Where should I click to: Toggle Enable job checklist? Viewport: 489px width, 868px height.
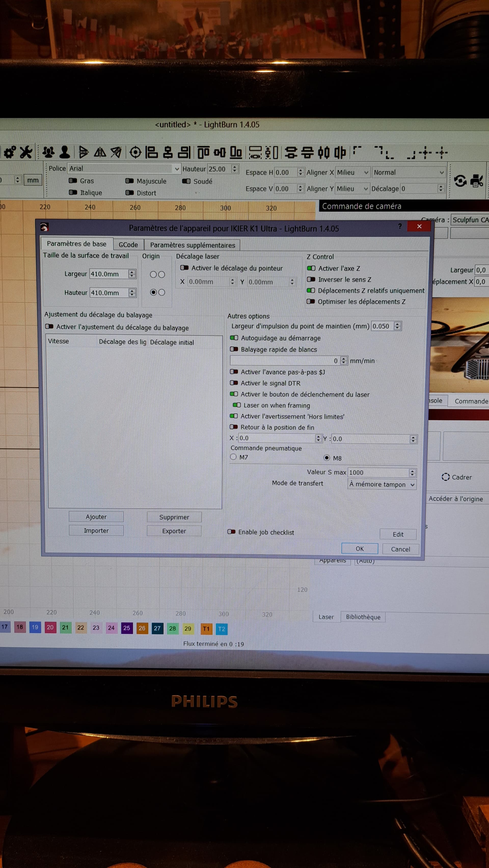[x=231, y=532]
